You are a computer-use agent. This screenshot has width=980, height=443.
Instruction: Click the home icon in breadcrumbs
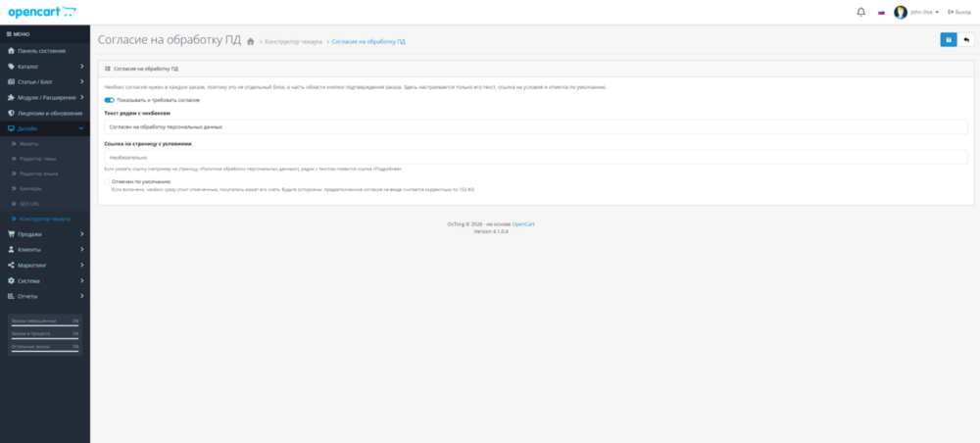251,42
